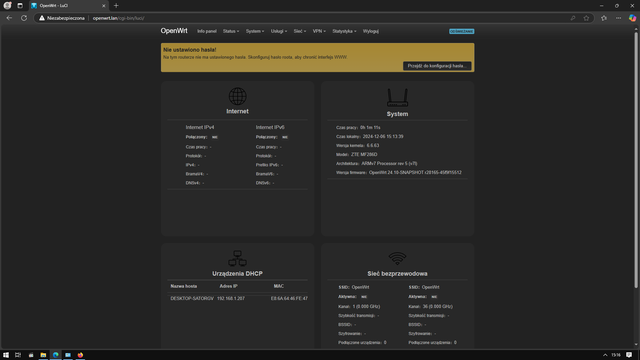Reload the page with the refresh icon
The width and height of the screenshot is (640, 360).
pos(24,18)
